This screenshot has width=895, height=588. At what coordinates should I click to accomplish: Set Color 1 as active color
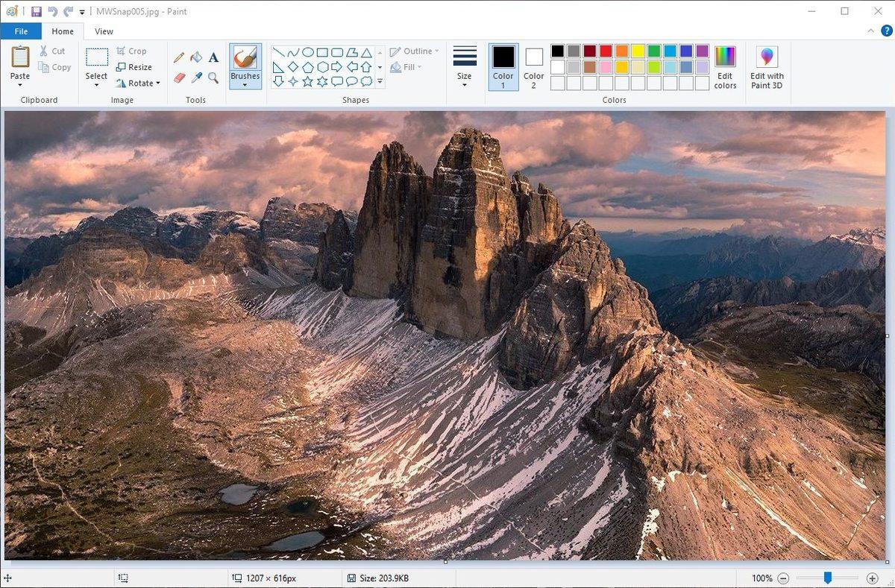pyautogui.click(x=503, y=67)
